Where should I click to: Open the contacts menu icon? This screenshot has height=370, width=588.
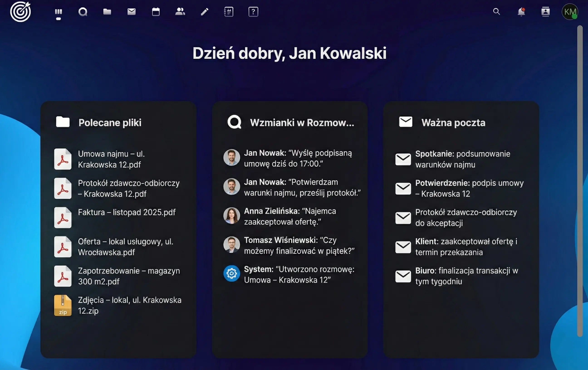[545, 12]
